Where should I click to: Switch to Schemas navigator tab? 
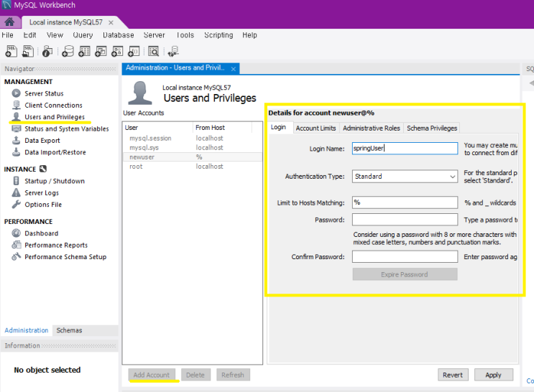69,330
